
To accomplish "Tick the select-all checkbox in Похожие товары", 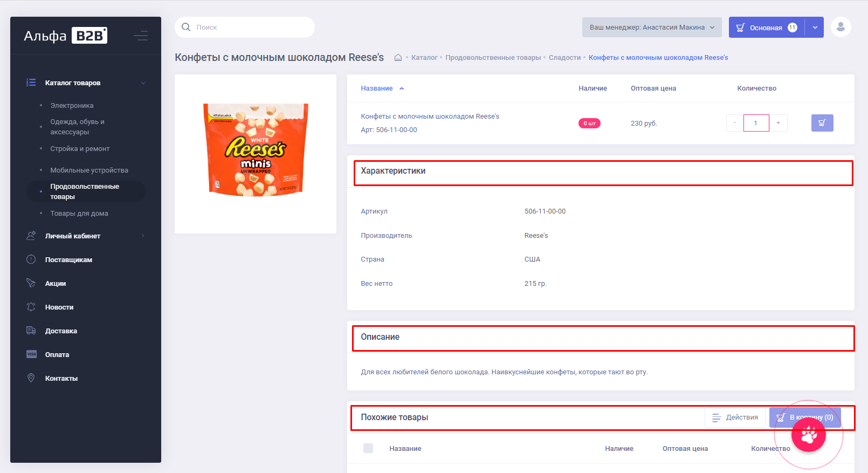I will pyautogui.click(x=368, y=448).
